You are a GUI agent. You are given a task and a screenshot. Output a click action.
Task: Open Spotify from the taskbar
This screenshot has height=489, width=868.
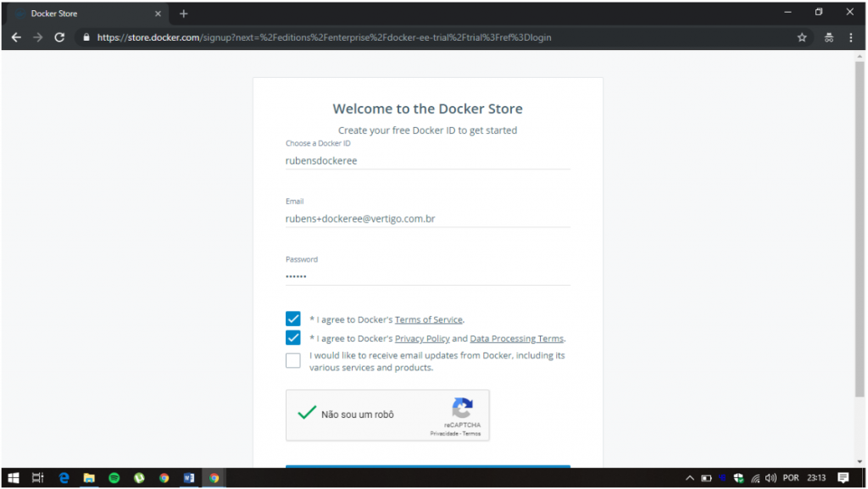click(x=114, y=478)
